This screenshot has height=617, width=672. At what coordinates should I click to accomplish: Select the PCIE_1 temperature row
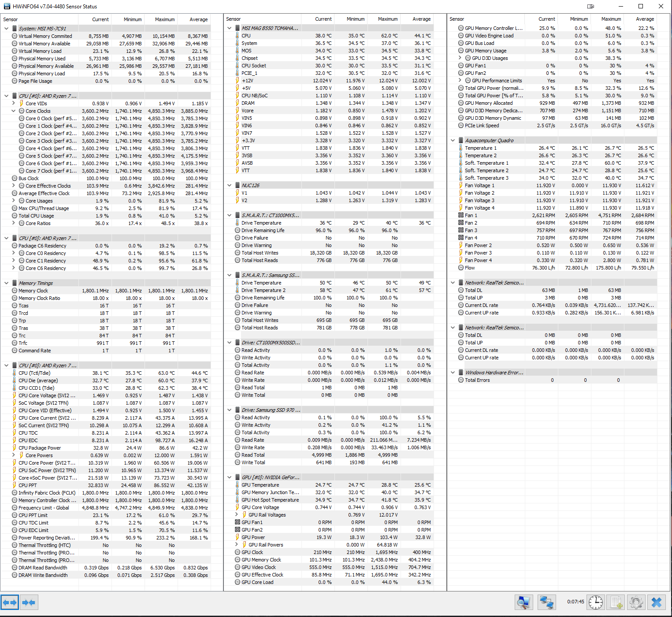pos(329,73)
